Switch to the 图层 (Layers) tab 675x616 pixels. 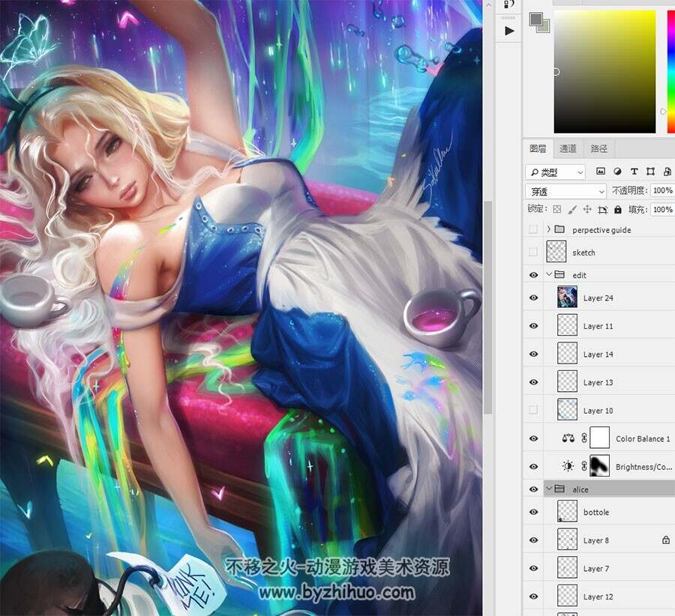pos(538,149)
